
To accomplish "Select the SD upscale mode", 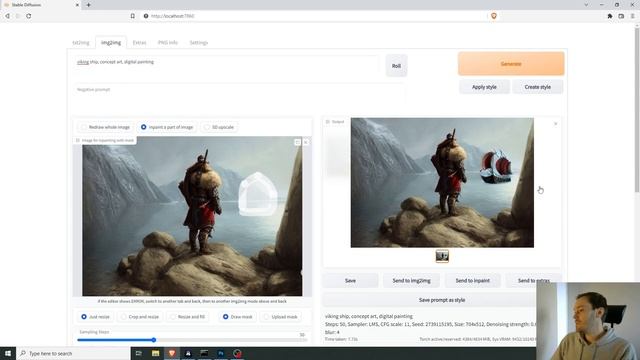I will tap(219, 127).
